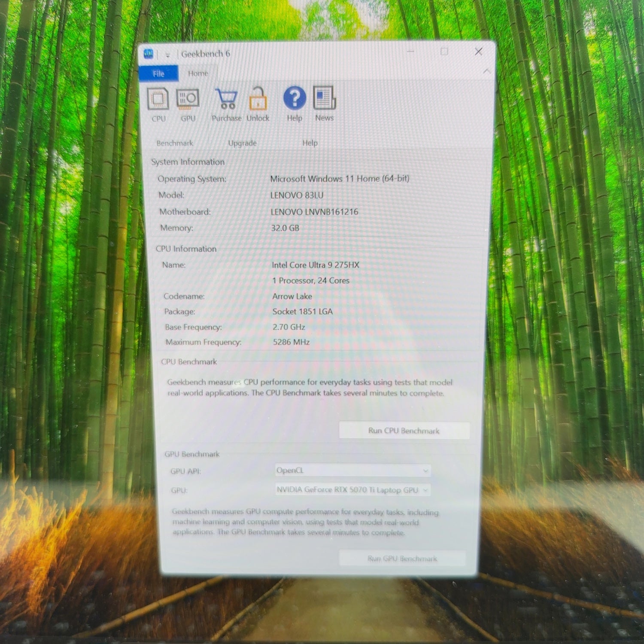Switch to the Home ribbon tab
Screen dimensions: 644x644
[198, 73]
